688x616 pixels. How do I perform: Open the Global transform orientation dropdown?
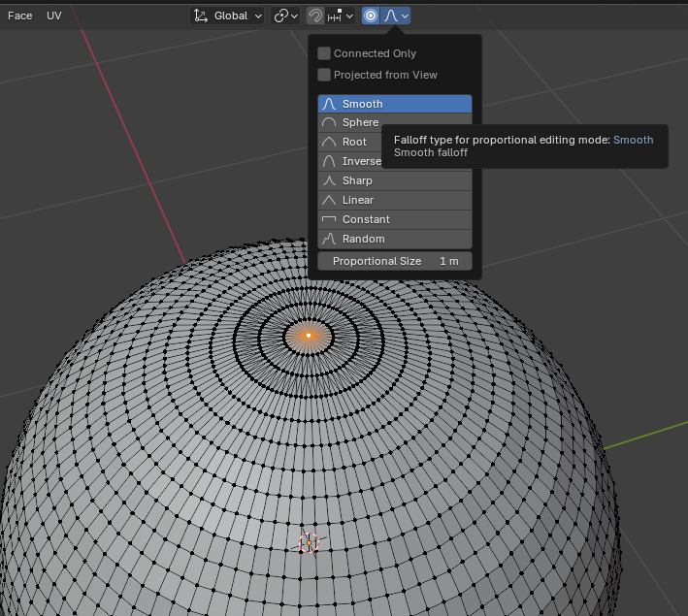(x=227, y=16)
